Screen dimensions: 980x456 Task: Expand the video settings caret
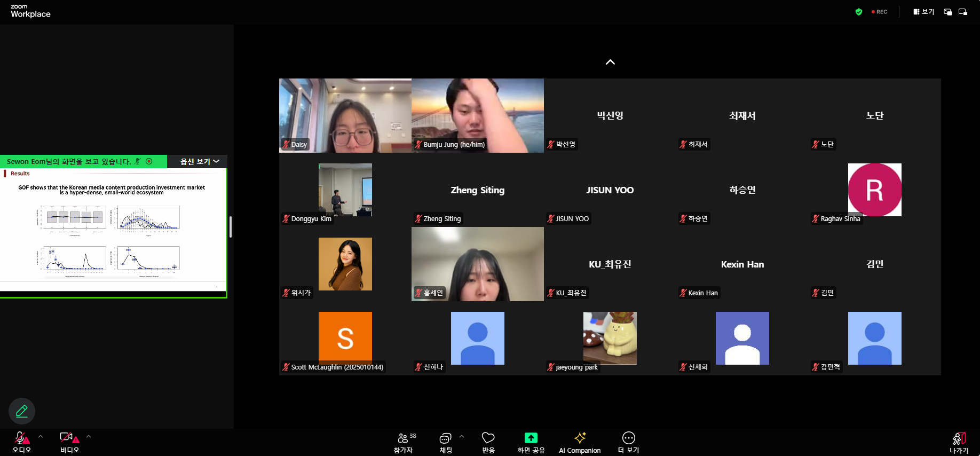tap(89, 436)
